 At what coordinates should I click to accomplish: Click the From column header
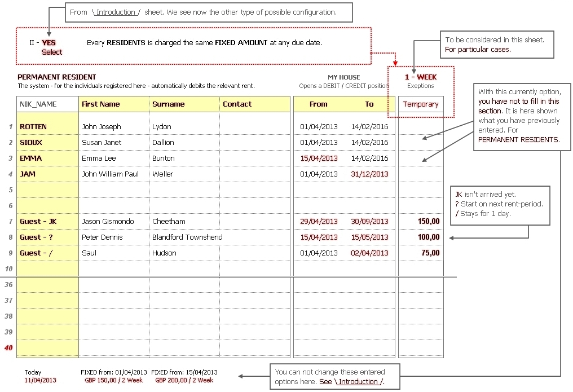click(x=319, y=104)
